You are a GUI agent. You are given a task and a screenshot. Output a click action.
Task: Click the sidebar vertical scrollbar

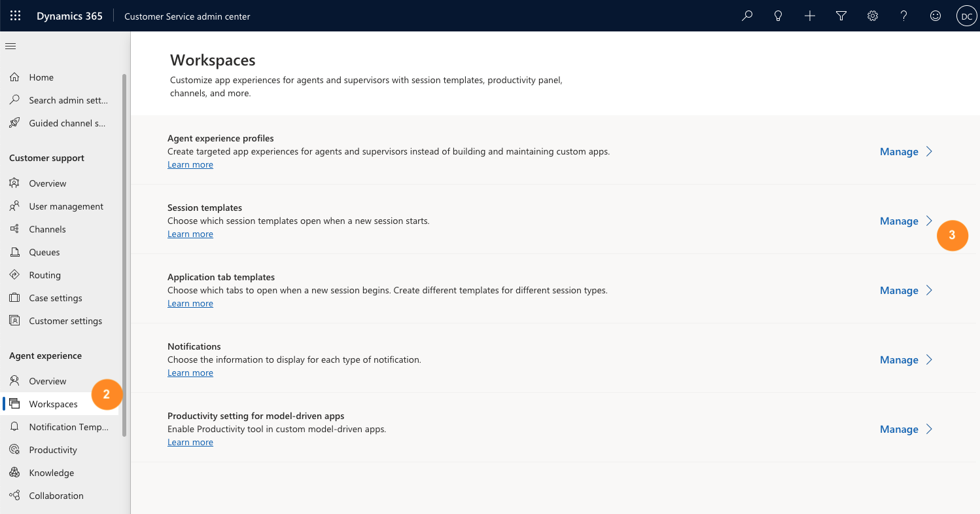tap(124, 255)
